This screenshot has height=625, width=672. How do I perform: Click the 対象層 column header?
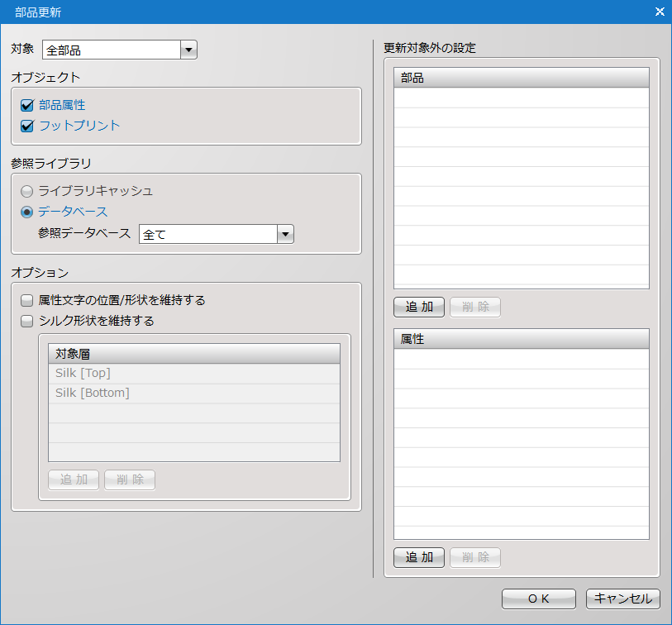point(193,354)
